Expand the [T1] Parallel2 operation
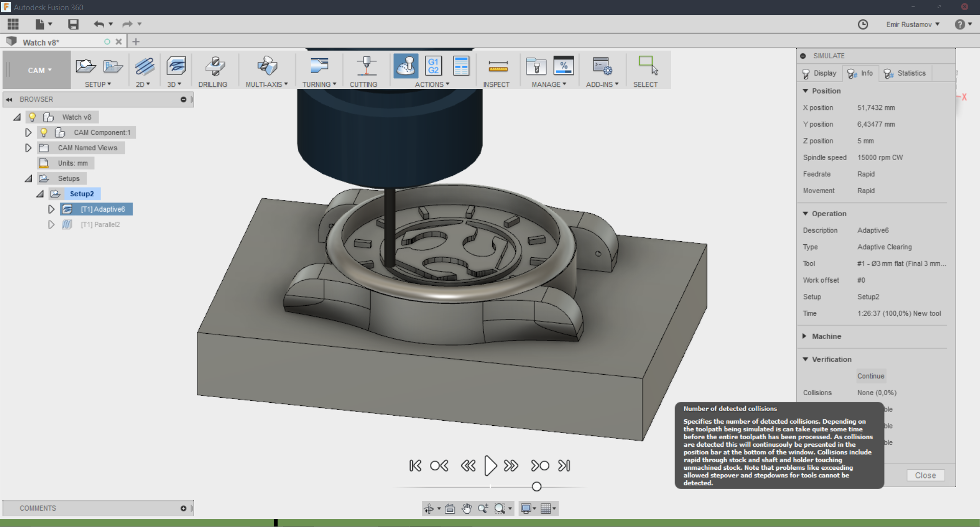The image size is (980, 527). (51, 224)
